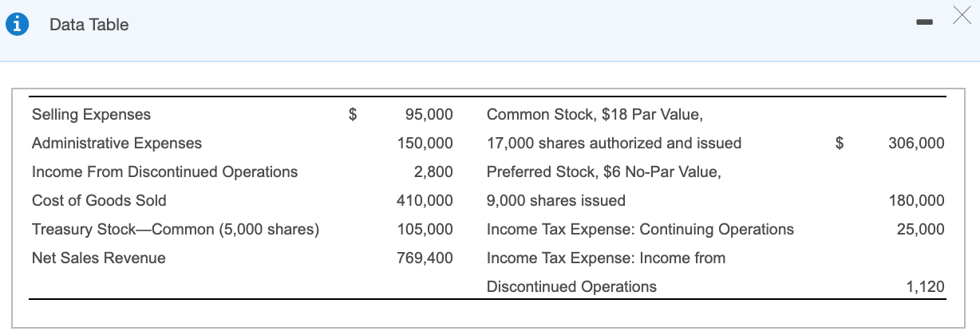Screen dimensions: 980x335
Task: Click the blue info icon beside Data Table
Action: pyautogui.click(x=16, y=25)
